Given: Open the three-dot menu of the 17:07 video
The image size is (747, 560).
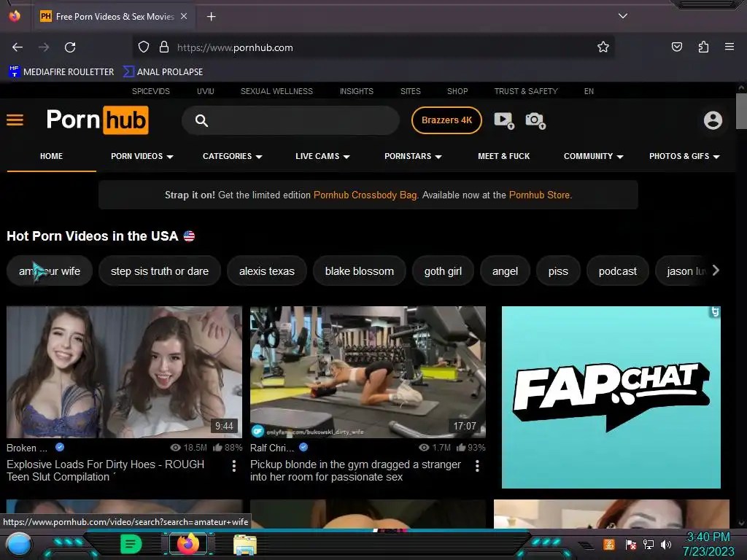Looking at the screenshot, I should pyautogui.click(x=477, y=466).
